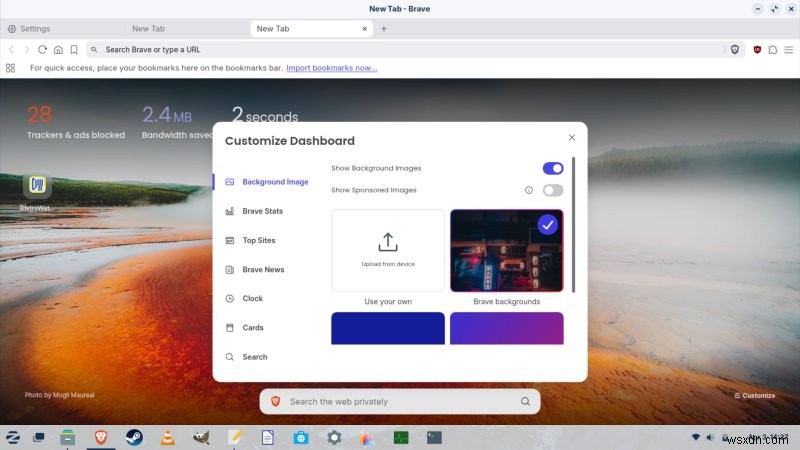Open a new tab with the plus button
Screen dimensions: 800x450
pyautogui.click(x=384, y=29)
